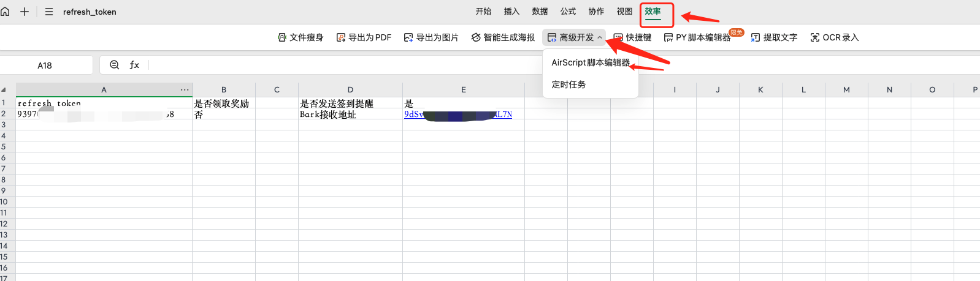This screenshot has height=281, width=980.
Task: Select column D header
Action: tap(350, 89)
